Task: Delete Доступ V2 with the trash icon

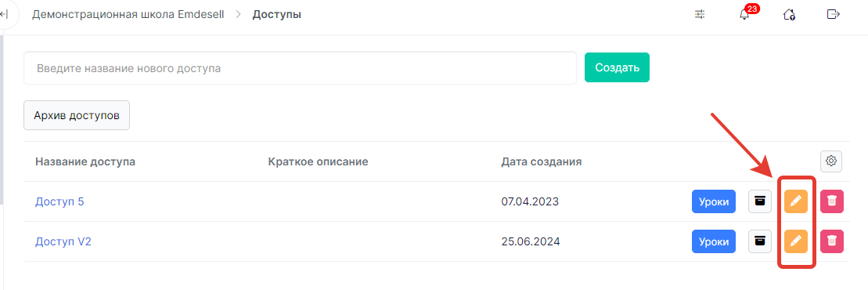Action: 831,241
